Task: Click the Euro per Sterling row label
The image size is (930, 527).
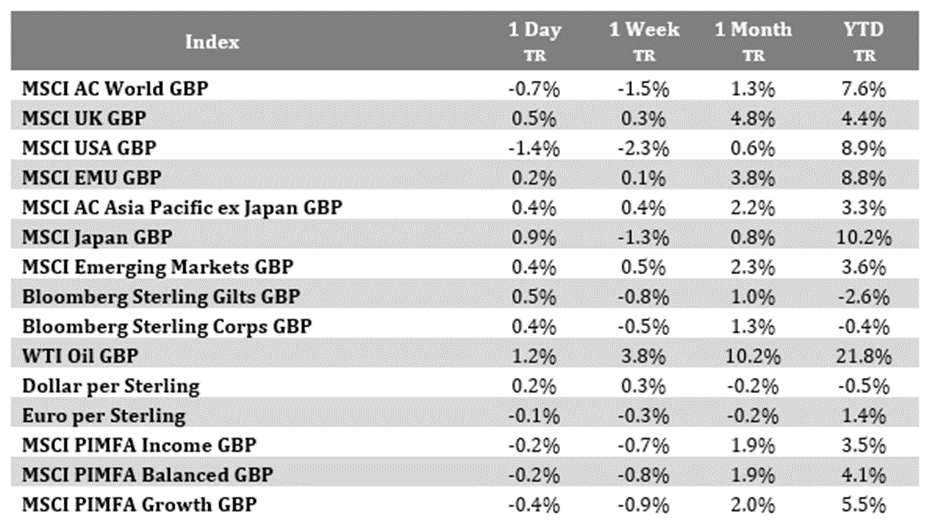Action: [103, 415]
